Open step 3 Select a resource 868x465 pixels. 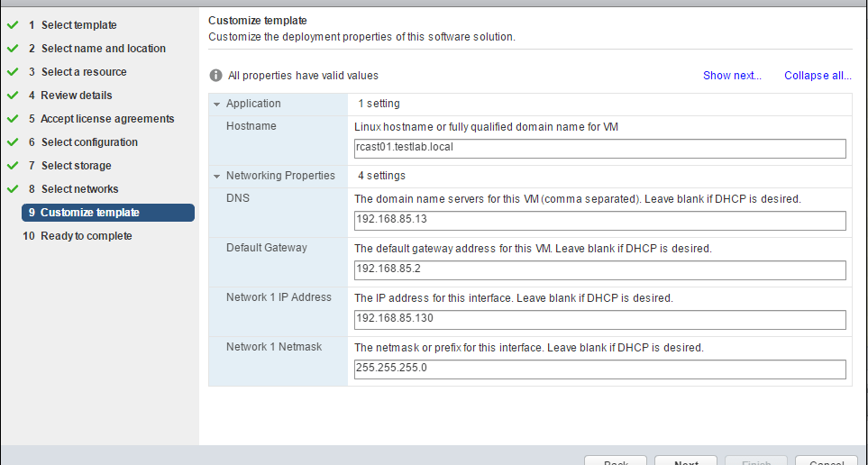83,72
